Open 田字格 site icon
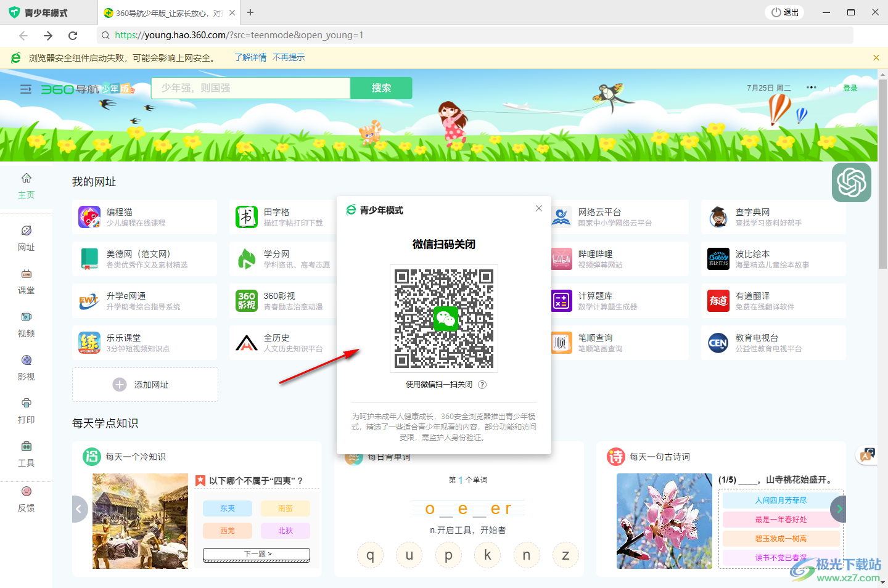 tap(247, 217)
